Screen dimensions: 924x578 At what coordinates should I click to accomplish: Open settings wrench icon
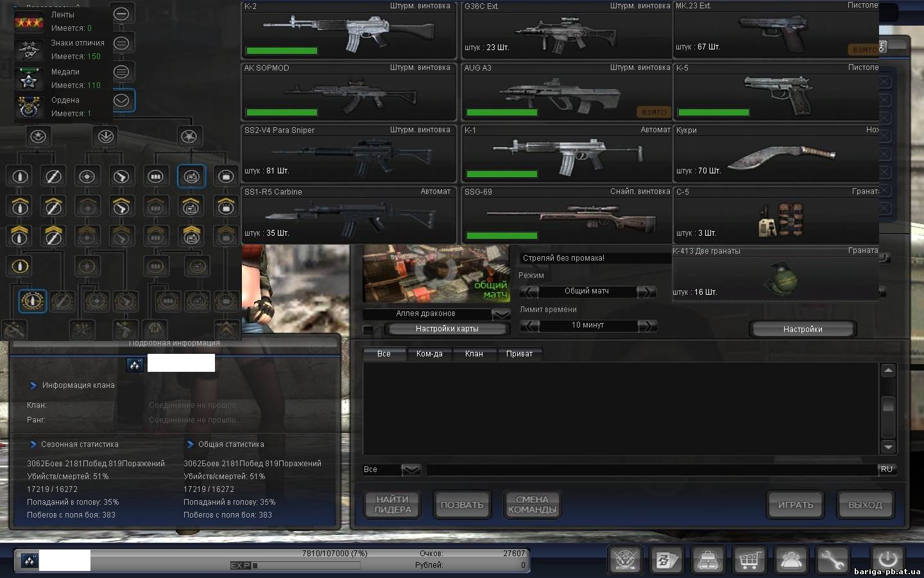(x=832, y=559)
